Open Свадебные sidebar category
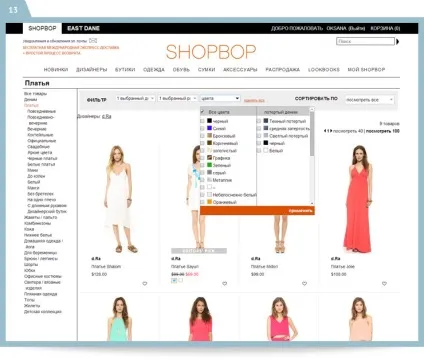Image resolution: width=424 pixels, height=360 pixels. pos(38,147)
